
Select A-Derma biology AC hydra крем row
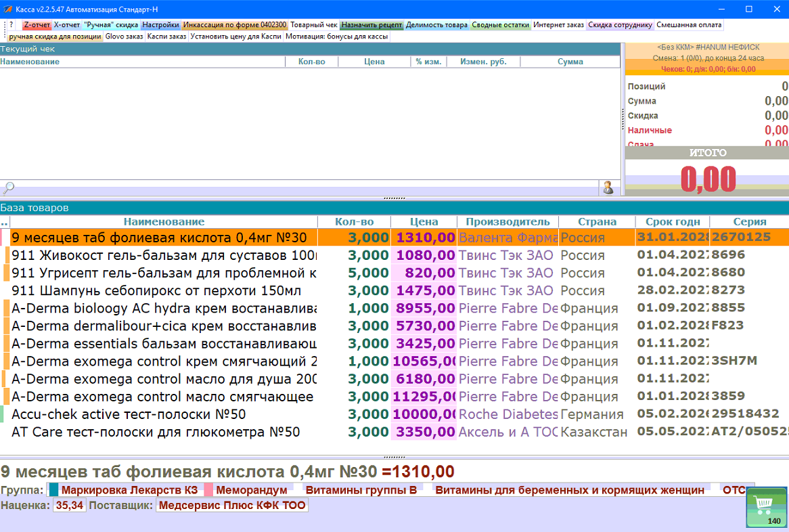[x=394, y=308]
